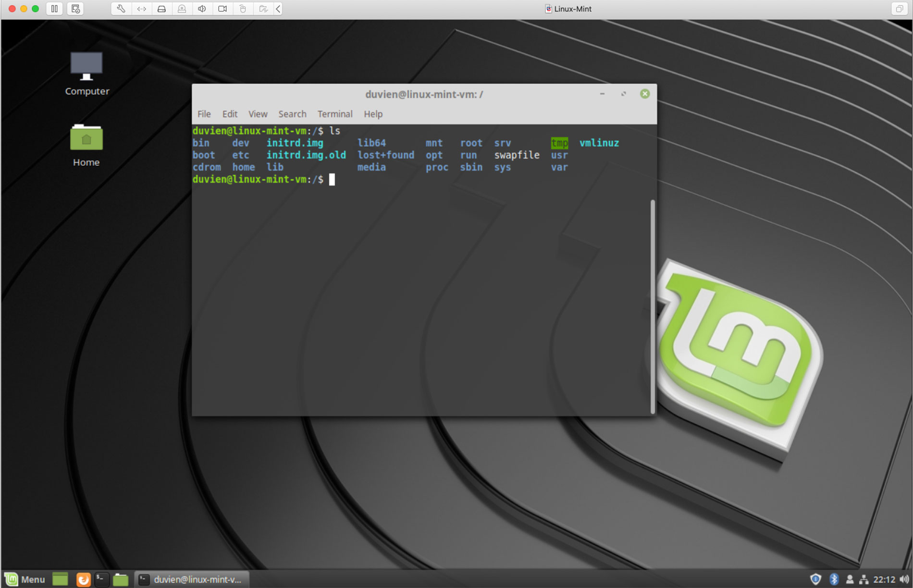Open the Search menu in the terminal
This screenshot has height=588, width=913.
[292, 114]
